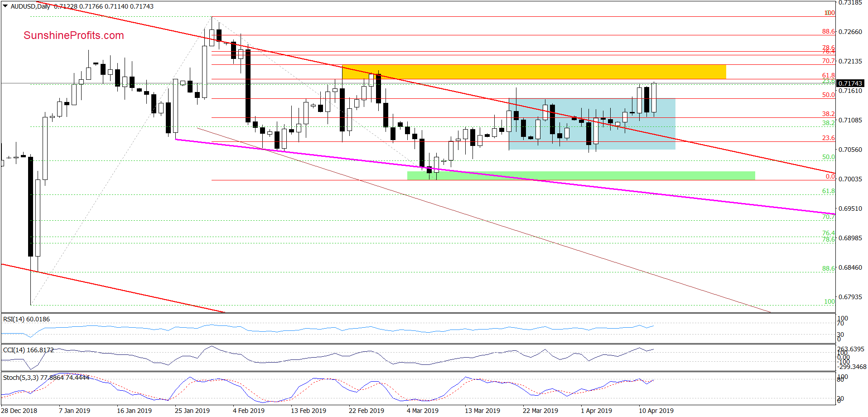Screen dimensions: 868x417
Task: Click the Stoch(5,3,3) indicator label
Action: [x=46, y=378]
